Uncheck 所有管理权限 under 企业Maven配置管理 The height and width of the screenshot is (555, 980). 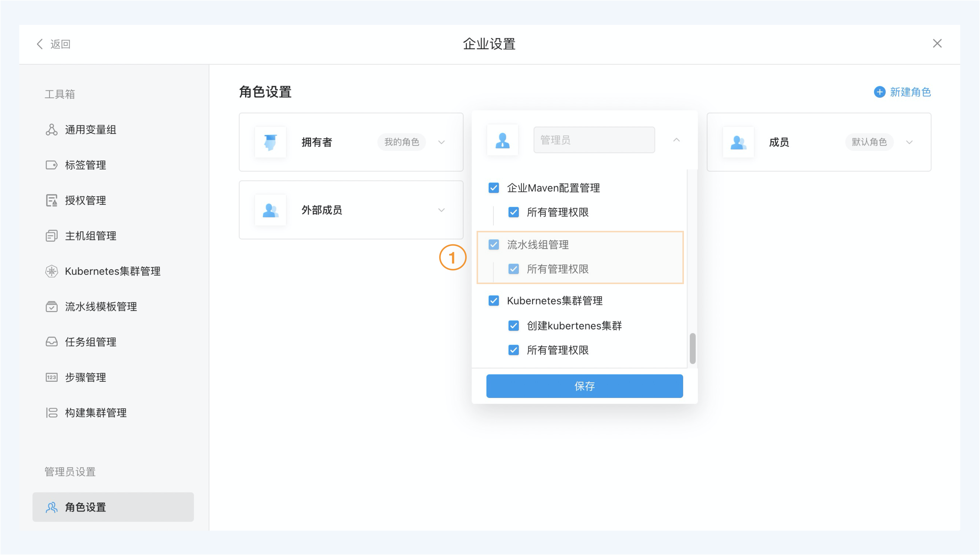pyautogui.click(x=513, y=212)
